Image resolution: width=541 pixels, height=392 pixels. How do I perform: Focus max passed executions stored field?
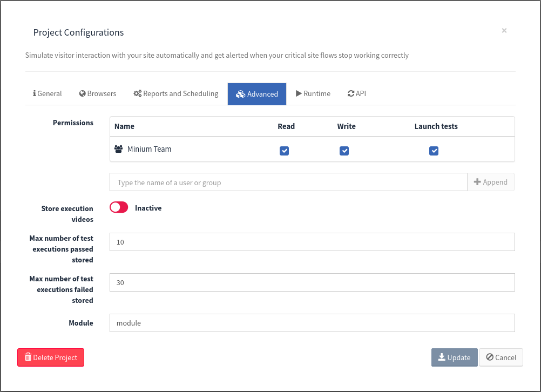pos(312,242)
